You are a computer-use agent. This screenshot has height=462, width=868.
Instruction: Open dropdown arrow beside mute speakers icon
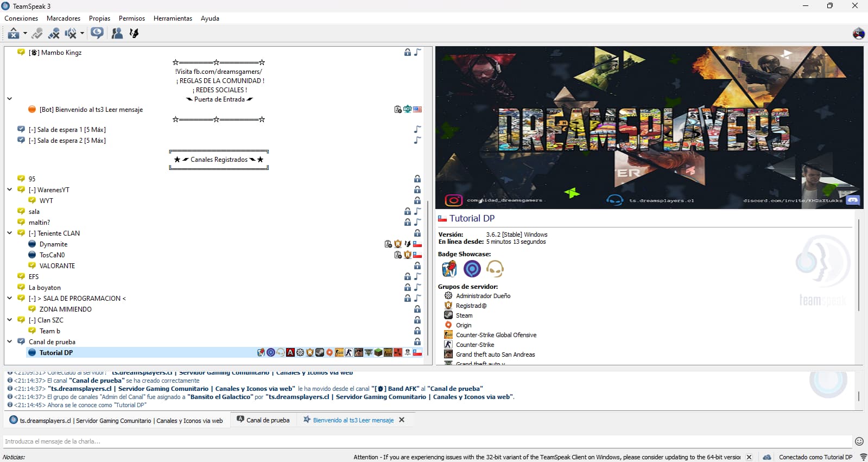pos(82,34)
